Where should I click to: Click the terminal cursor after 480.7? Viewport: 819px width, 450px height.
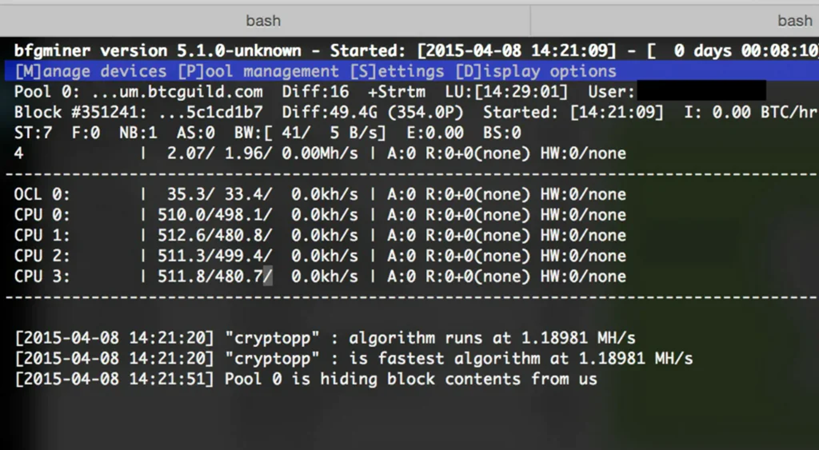[x=267, y=276]
